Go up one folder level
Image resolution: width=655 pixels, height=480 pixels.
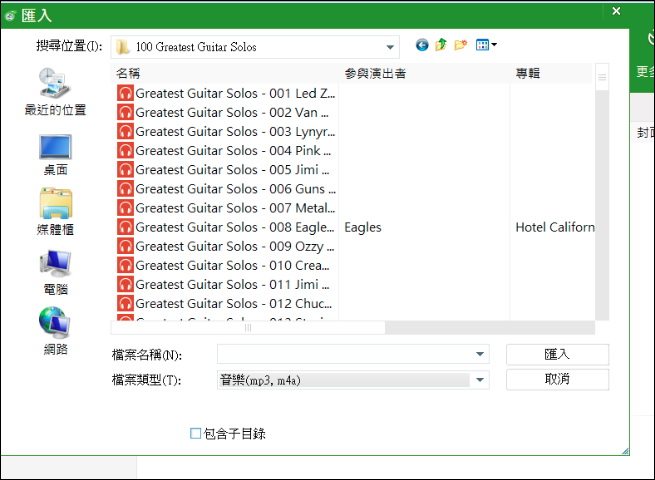tap(441, 46)
